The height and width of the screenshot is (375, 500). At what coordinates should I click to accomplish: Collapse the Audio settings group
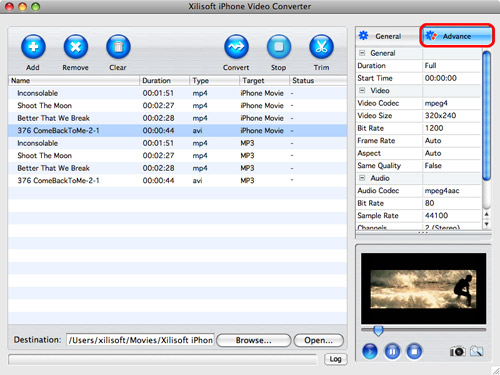pyautogui.click(x=362, y=178)
